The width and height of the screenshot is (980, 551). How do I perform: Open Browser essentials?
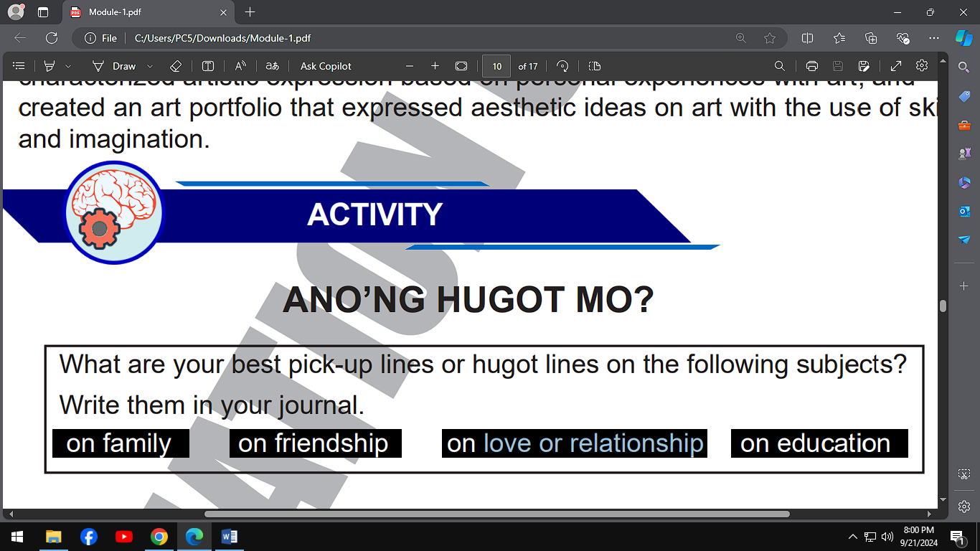[x=903, y=38]
